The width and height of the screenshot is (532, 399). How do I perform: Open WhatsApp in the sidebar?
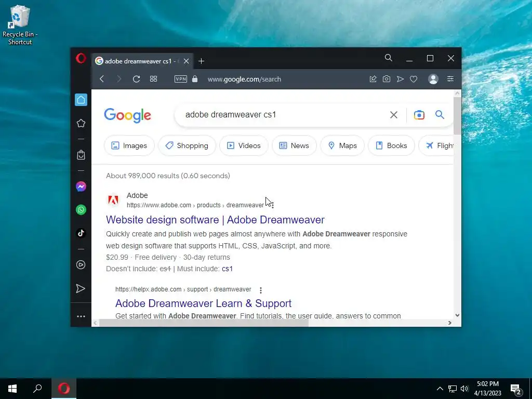[81, 210]
